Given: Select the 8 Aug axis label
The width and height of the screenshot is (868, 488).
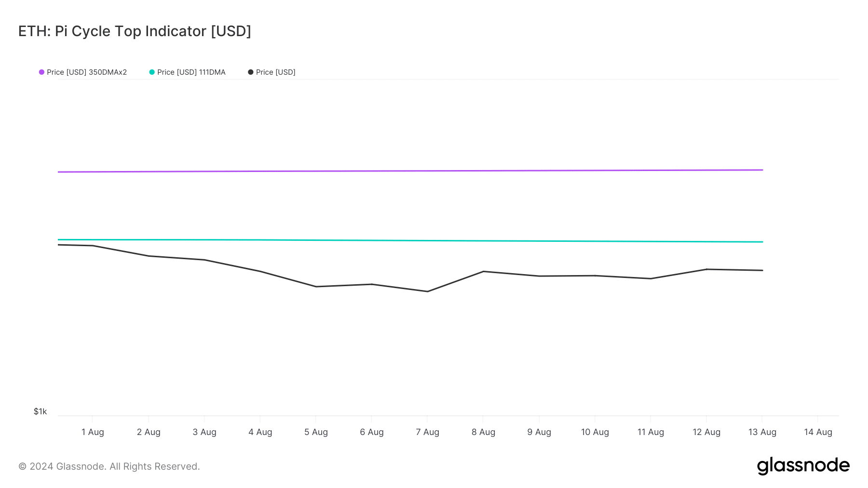Looking at the screenshot, I should click(x=483, y=432).
